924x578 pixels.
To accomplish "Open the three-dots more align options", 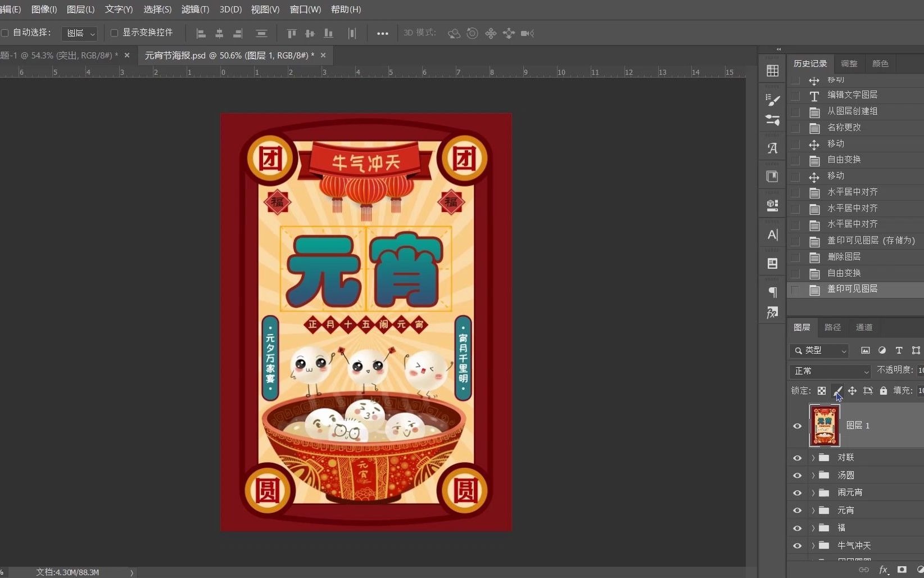I will (383, 33).
